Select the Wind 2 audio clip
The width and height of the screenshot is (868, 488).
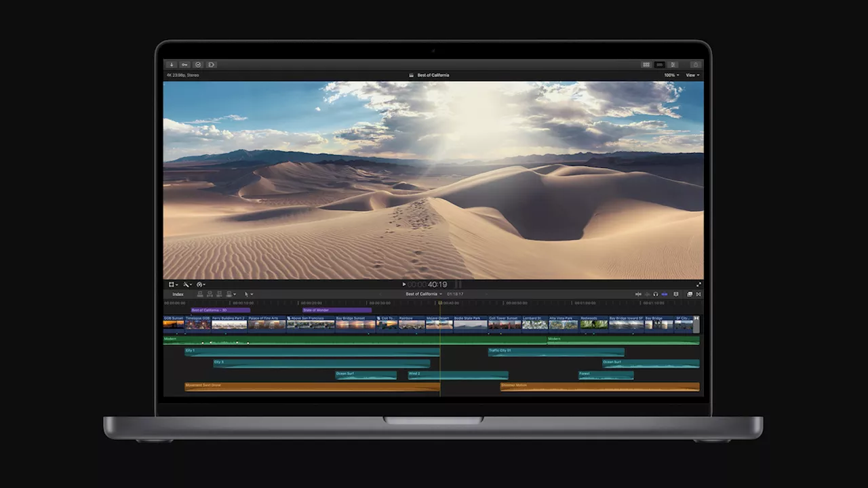(x=458, y=375)
